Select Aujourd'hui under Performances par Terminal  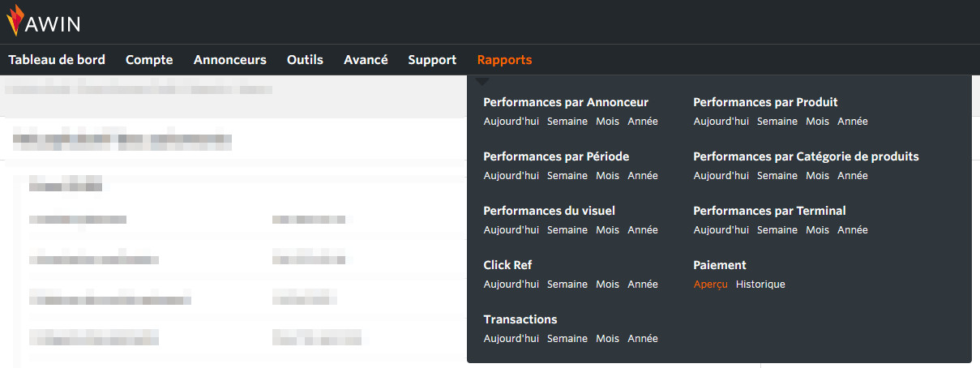coord(721,230)
